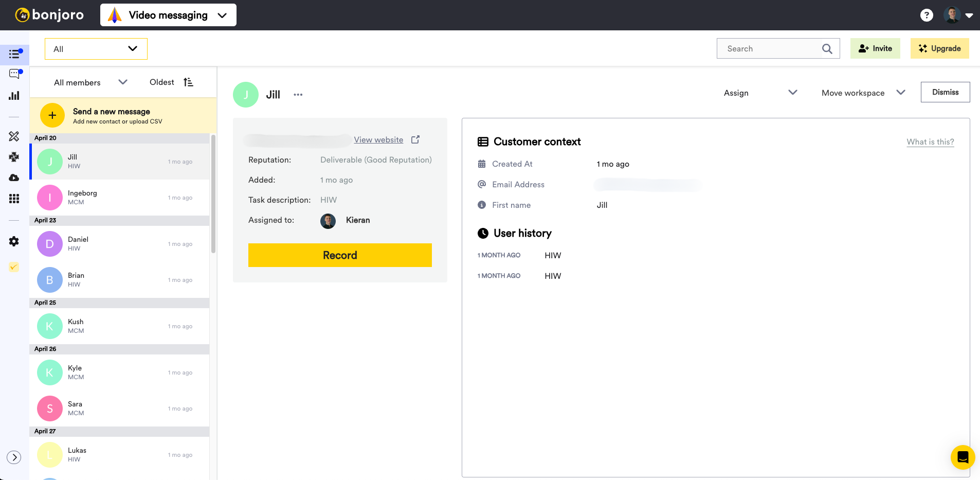980x480 pixels.
Task: Open the chat messages sidebar icon
Action: 14,74
